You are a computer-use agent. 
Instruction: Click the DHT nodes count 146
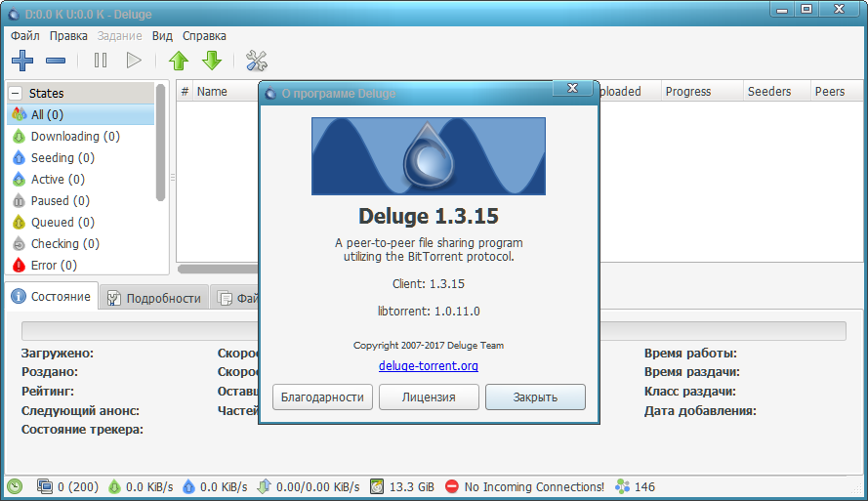[x=635, y=487]
